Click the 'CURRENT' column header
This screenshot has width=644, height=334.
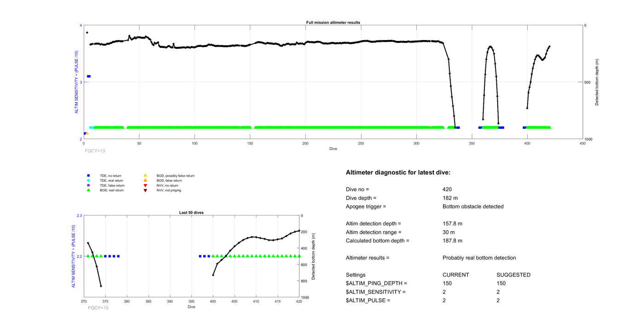[x=456, y=275]
